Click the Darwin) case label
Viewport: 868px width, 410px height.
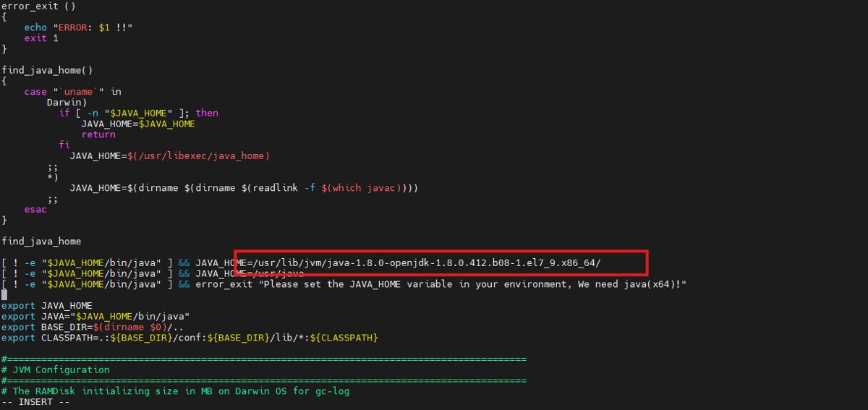coord(67,103)
